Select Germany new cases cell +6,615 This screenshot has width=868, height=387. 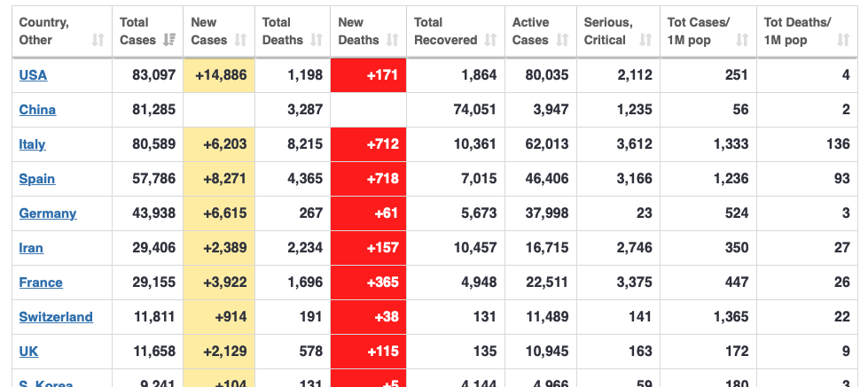(x=219, y=213)
